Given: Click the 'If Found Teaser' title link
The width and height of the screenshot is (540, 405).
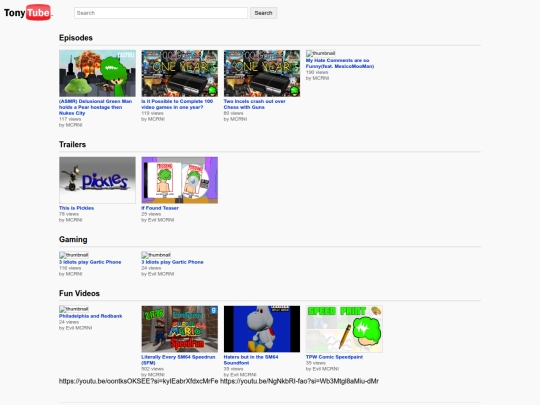Looking at the screenshot, I should 160,208.
